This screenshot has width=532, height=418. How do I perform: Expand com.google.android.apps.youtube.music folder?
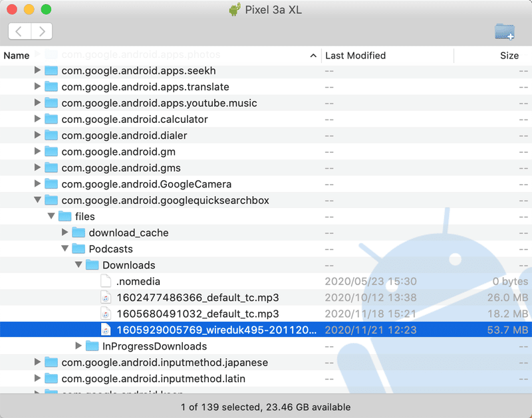[37, 102]
